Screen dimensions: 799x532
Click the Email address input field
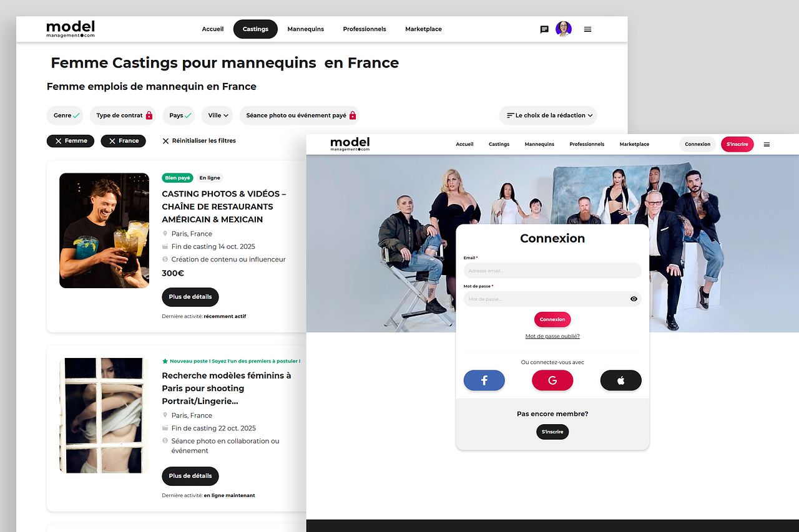[552, 271]
